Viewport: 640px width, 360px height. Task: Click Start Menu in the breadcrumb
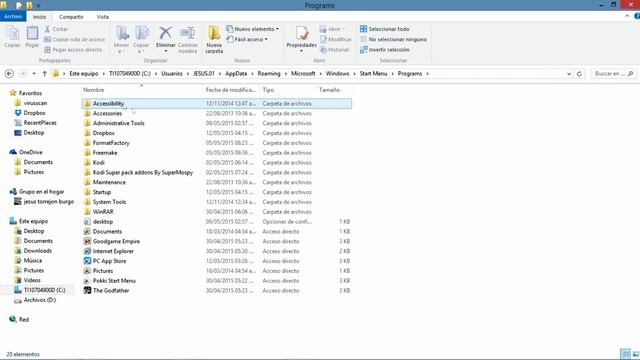(373, 73)
